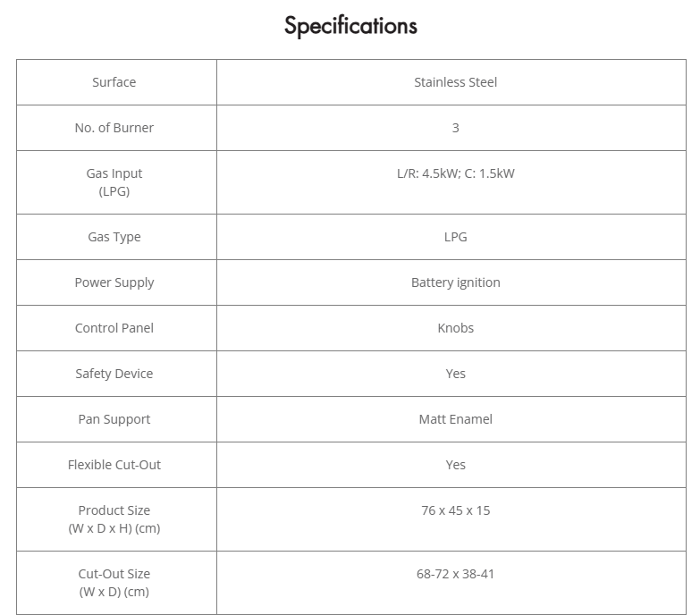Click the Battery ignition value
The width and height of the screenshot is (700, 615).
coord(455,282)
